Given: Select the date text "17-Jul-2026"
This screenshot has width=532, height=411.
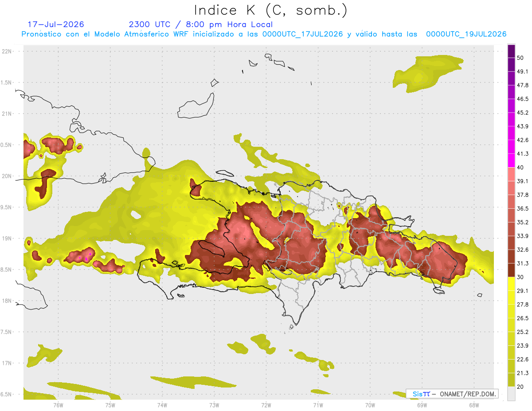Looking at the screenshot, I should pos(56,24).
